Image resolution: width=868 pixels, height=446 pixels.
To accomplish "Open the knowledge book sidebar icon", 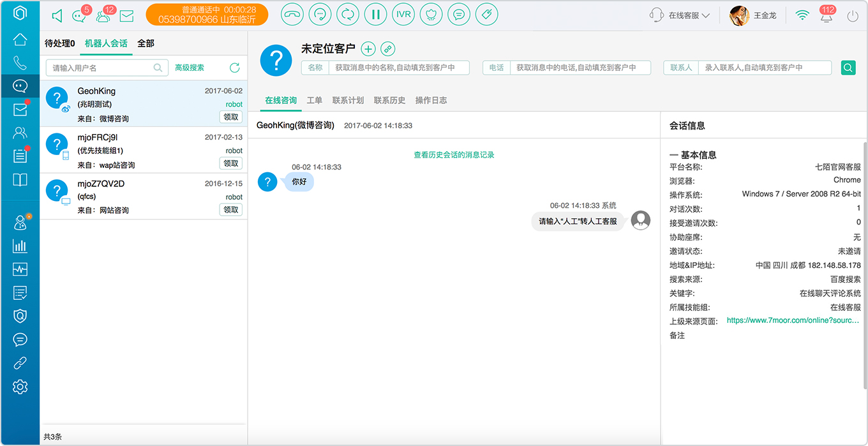I will (x=20, y=179).
